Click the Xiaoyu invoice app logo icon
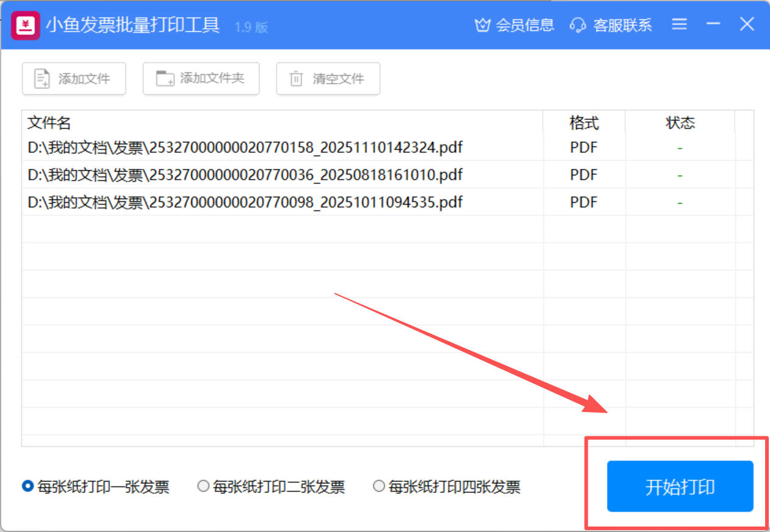 point(26,26)
